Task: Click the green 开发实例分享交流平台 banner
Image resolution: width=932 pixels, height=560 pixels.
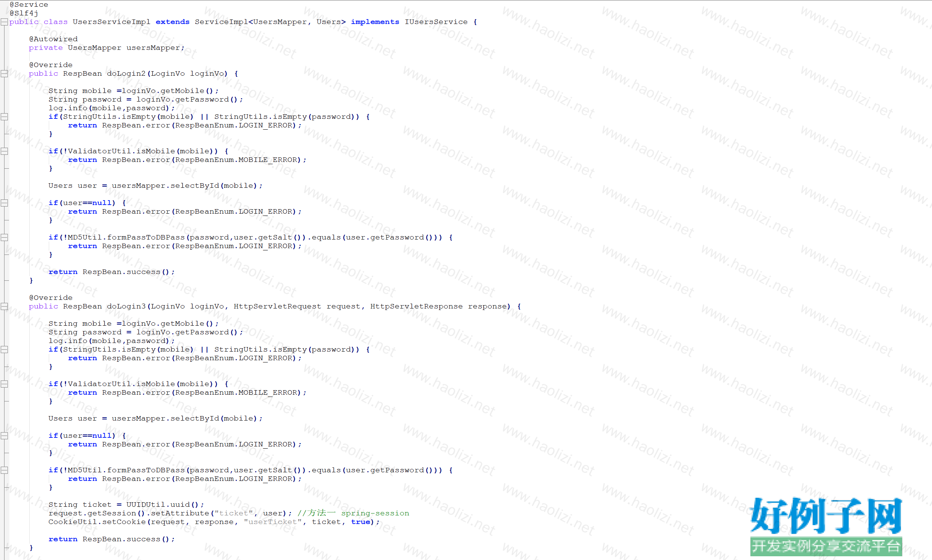Action: pos(825,546)
